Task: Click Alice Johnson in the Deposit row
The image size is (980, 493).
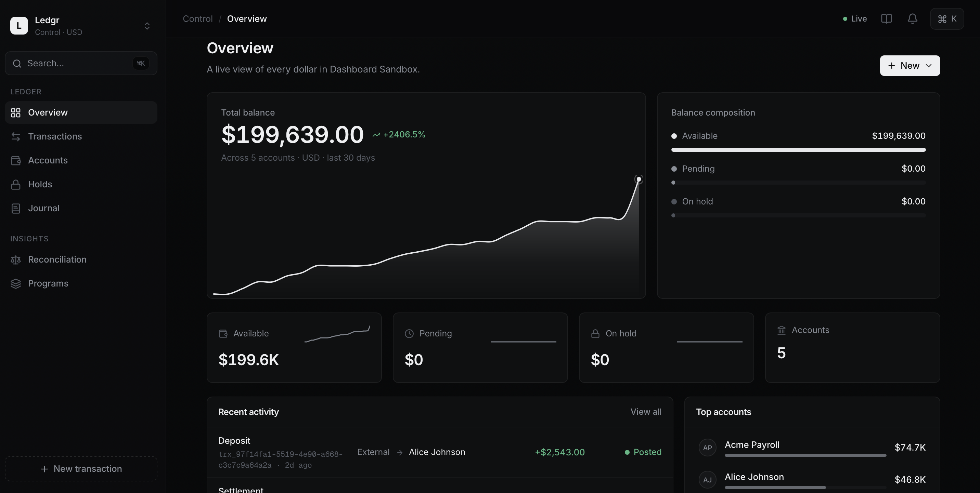Action: tap(437, 452)
